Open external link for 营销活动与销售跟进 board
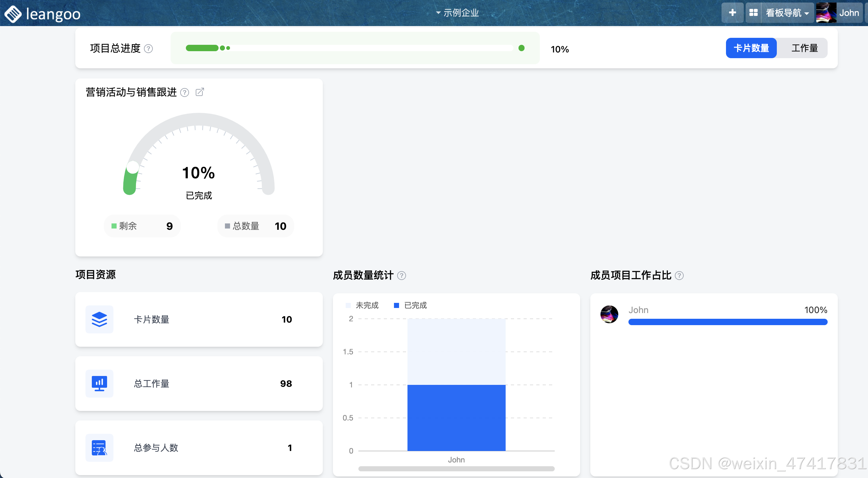 tap(200, 92)
